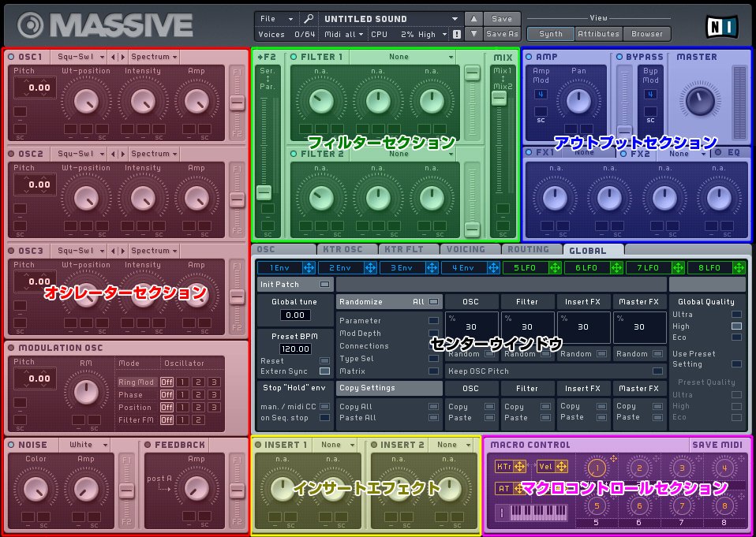Click the exclamation mark icon next to CPU
Screen dimensions: 756x537
coord(457,34)
